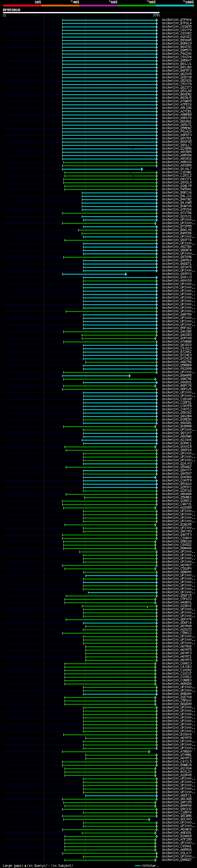
Task: Select hit label UniRef100_B7FGL4
Action: click(177, 23)
